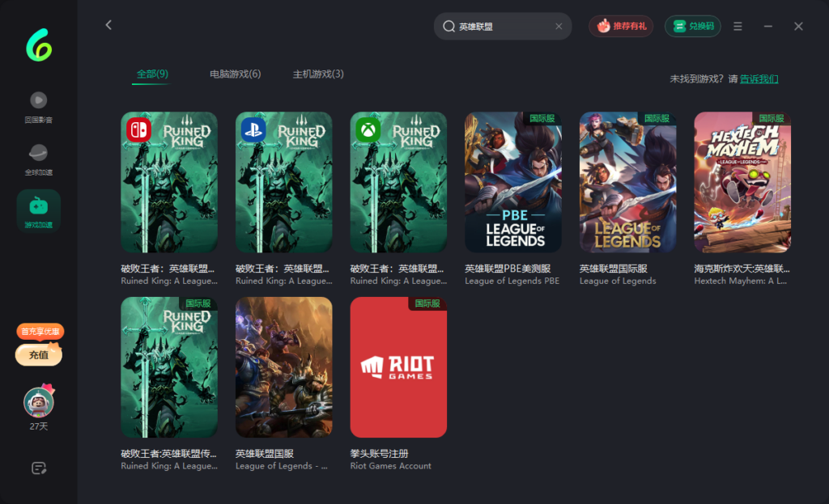The width and height of the screenshot is (829, 504).
Task: Click the search magnifier icon
Action: pyautogui.click(x=449, y=27)
